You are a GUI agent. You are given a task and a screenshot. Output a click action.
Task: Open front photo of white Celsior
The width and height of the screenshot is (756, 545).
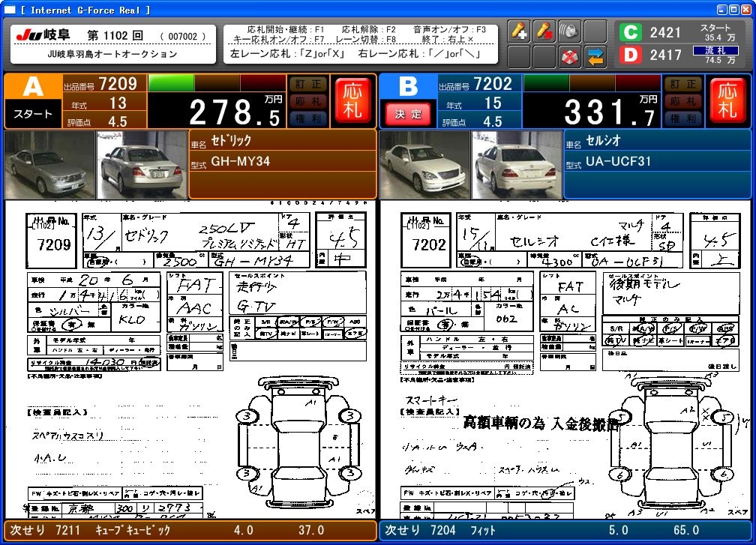coord(424,165)
